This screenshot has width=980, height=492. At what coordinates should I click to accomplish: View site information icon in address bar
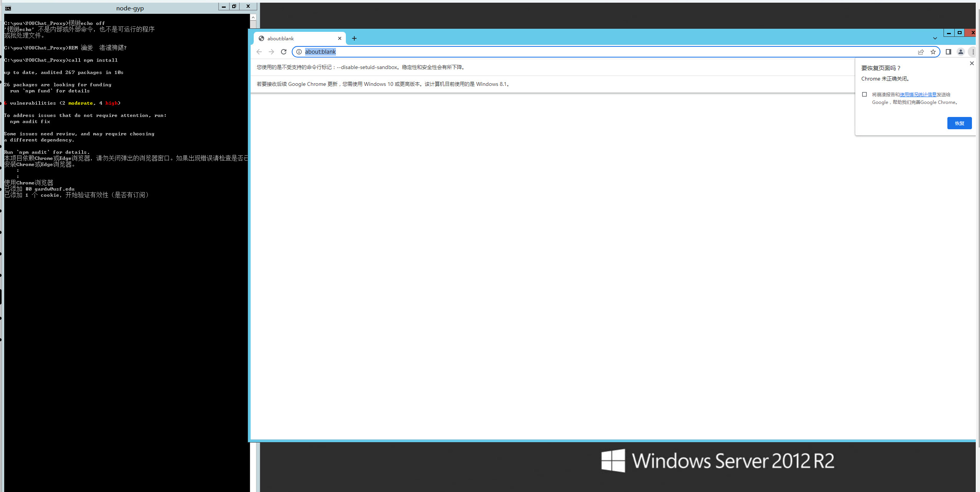(x=299, y=52)
